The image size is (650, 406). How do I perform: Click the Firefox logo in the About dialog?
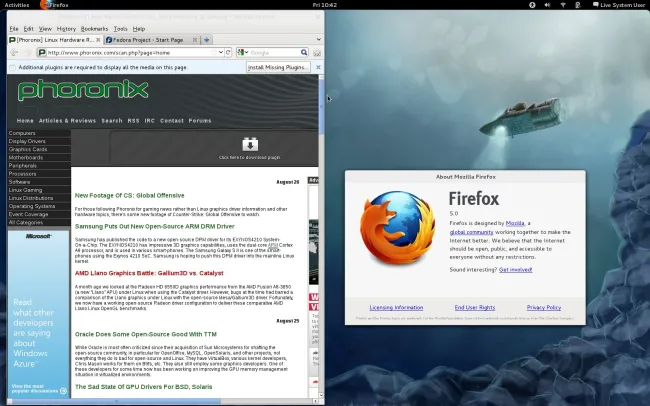[398, 227]
